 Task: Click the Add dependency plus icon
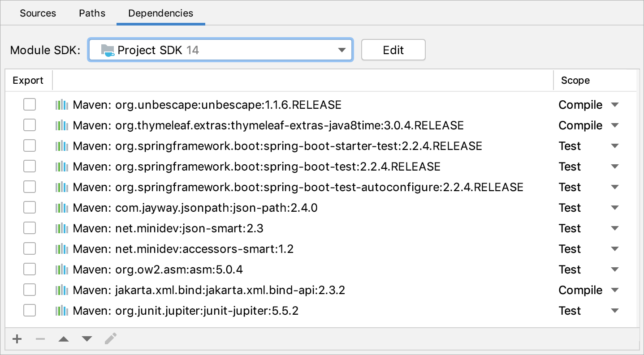(17, 339)
